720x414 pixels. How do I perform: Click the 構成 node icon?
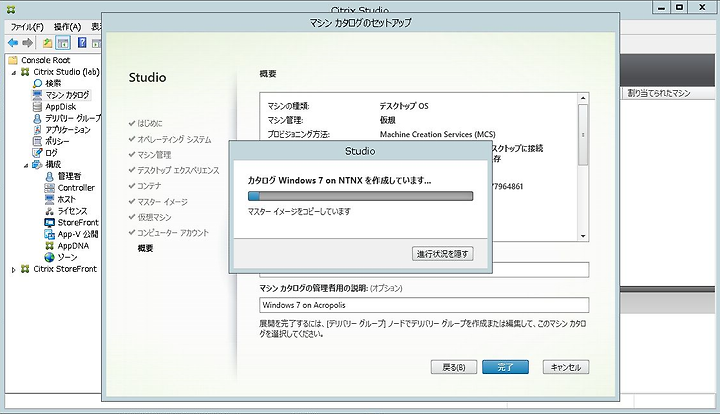click(37, 164)
